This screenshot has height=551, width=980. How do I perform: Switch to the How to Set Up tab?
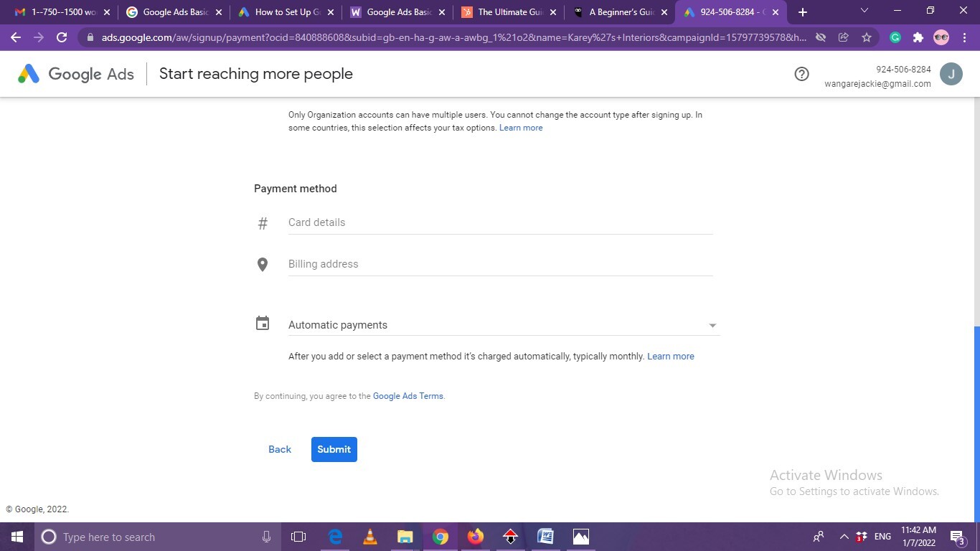tap(287, 12)
